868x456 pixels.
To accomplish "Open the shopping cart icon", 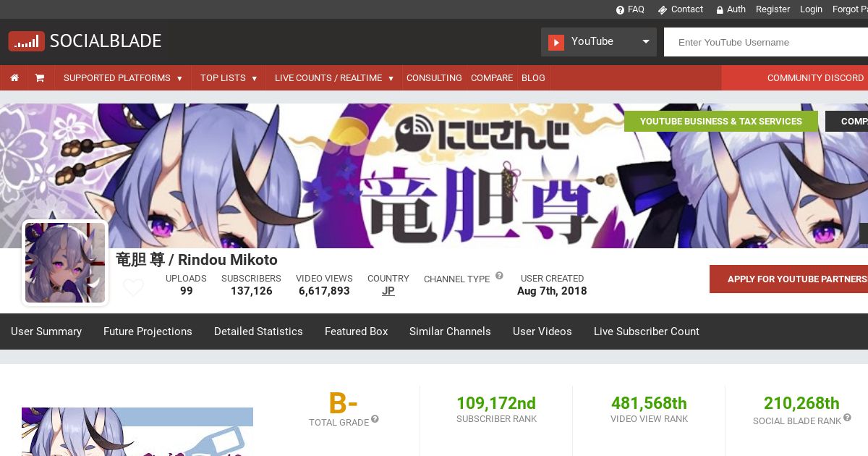I will (x=40, y=77).
